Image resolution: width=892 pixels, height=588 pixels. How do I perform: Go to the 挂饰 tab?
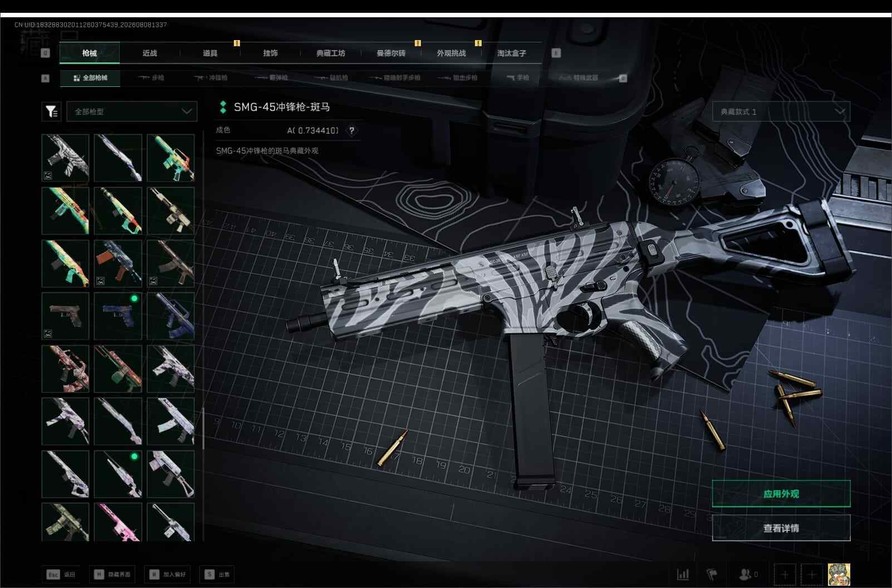coord(271,53)
